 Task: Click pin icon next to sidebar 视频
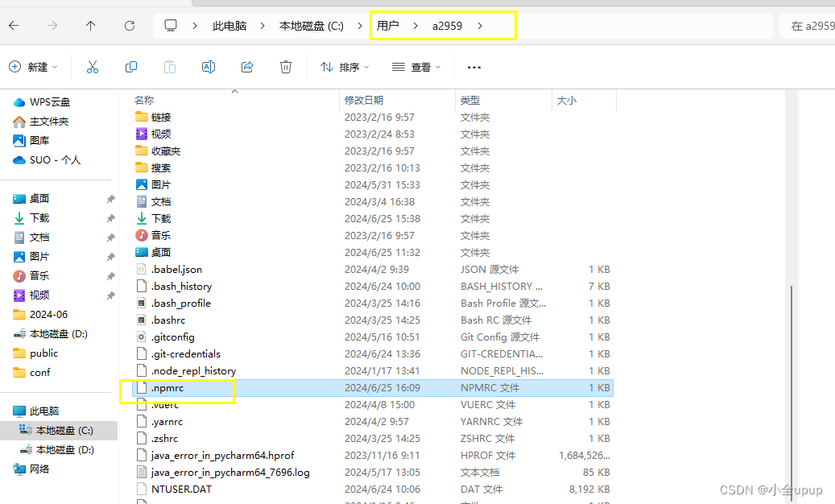[111, 295]
